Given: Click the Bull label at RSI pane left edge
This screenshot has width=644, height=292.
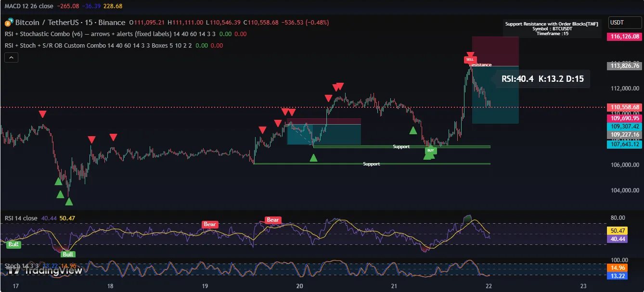Looking at the screenshot, I should point(13,245).
